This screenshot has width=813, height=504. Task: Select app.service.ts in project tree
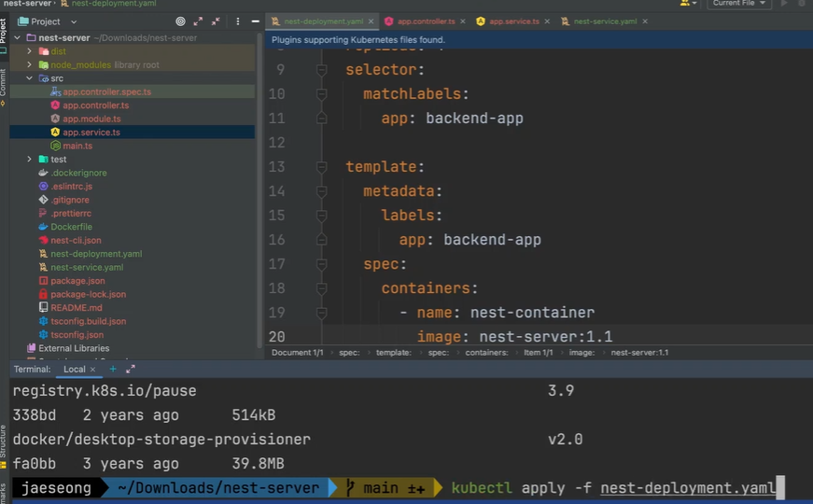pyautogui.click(x=91, y=133)
